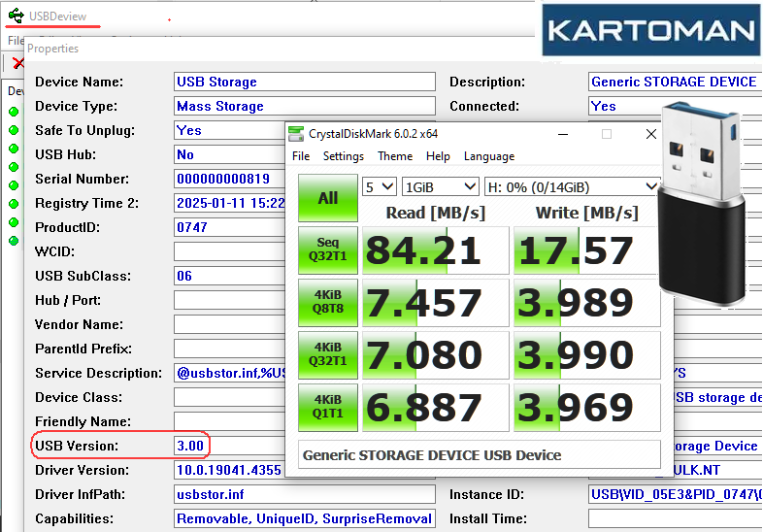Click the USBDeview USB icon in title bar
Screen dimensions: 763x532
coord(16,16)
